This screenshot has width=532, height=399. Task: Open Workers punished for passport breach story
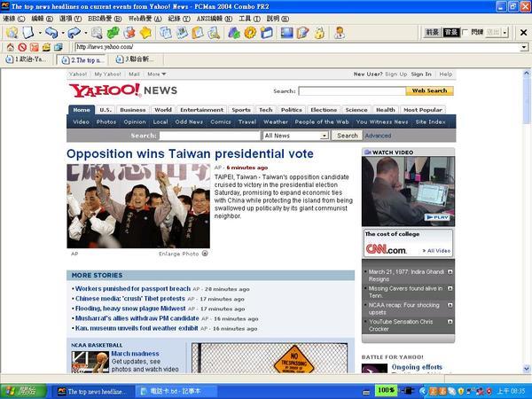pos(133,289)
